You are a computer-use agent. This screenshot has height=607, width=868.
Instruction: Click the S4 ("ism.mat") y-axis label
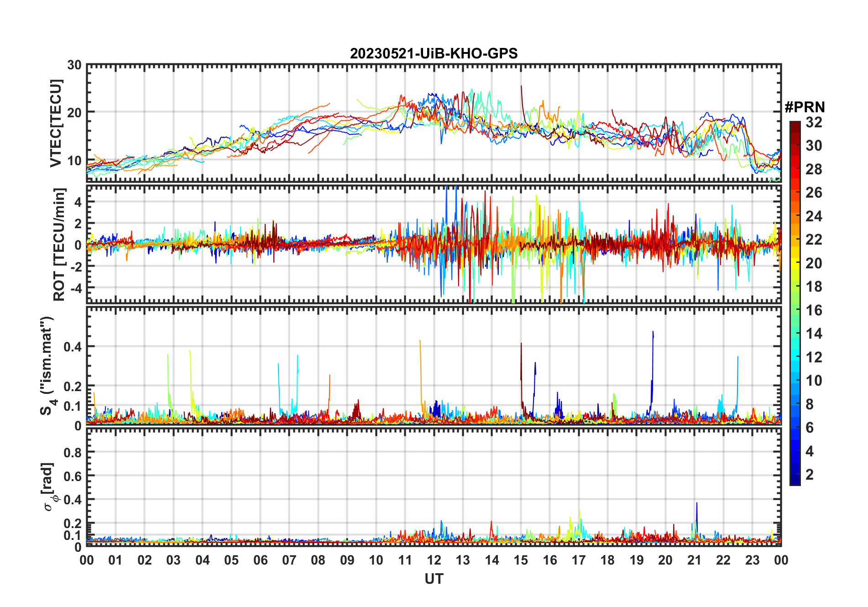(x=47, y=366)
